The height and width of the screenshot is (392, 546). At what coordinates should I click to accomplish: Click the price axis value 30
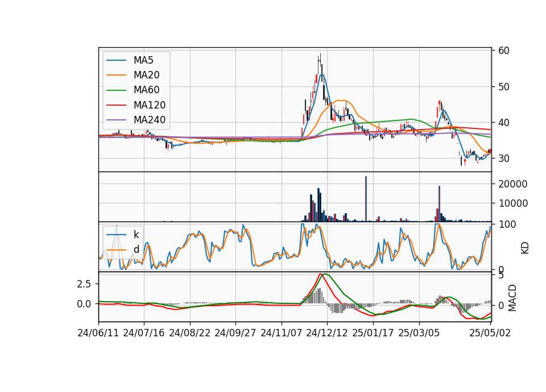point(504,159)
